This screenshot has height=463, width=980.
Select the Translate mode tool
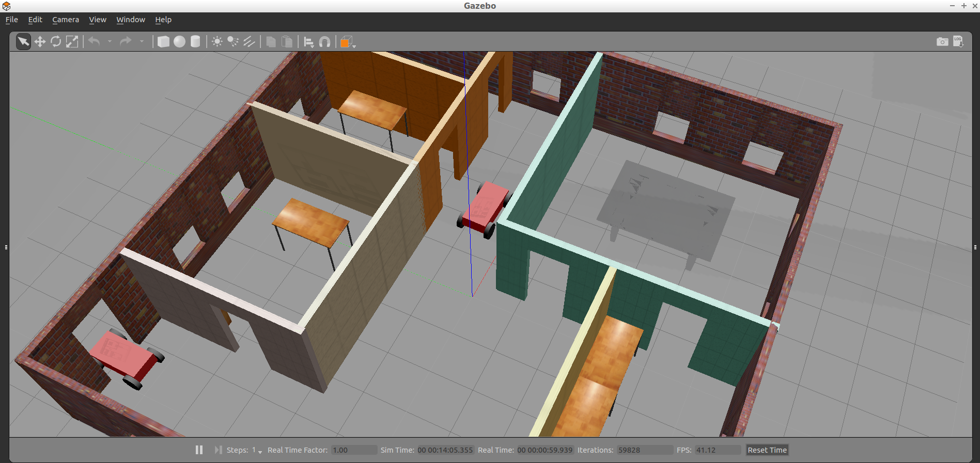click(40, 42)
